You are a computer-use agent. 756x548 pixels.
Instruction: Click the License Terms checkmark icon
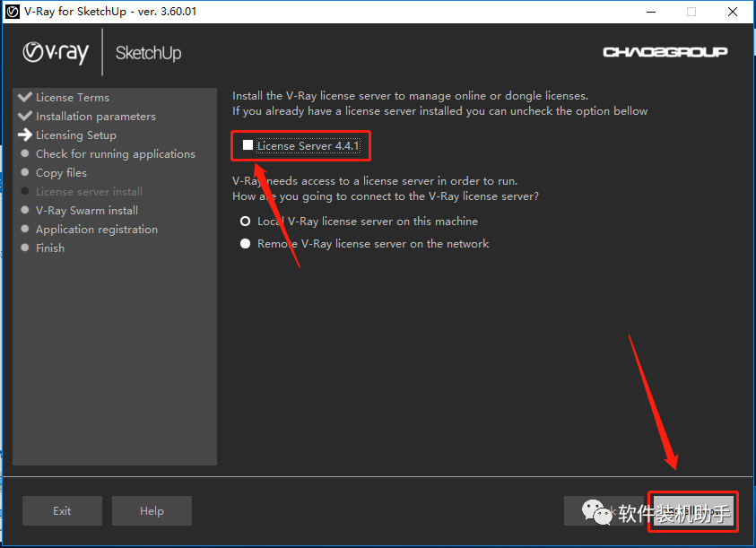pos(25,97)
